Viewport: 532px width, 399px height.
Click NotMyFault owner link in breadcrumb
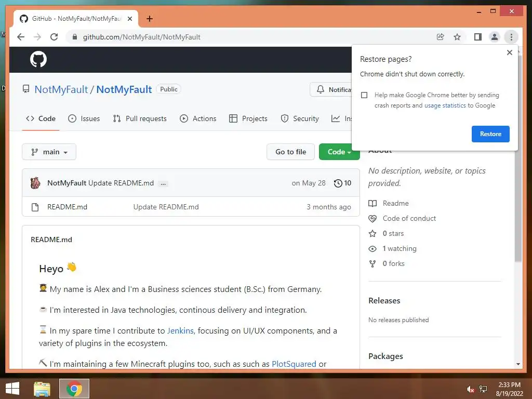click(61, 89)
